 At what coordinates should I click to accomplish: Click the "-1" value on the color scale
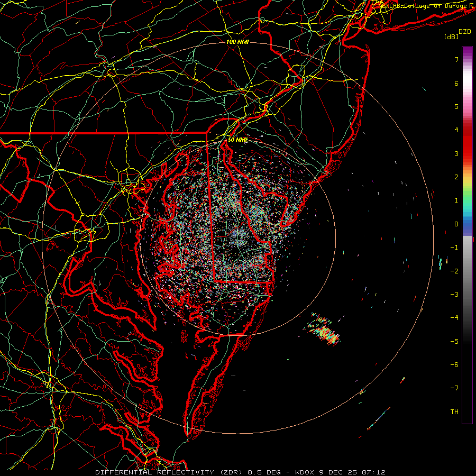(454, 248)
